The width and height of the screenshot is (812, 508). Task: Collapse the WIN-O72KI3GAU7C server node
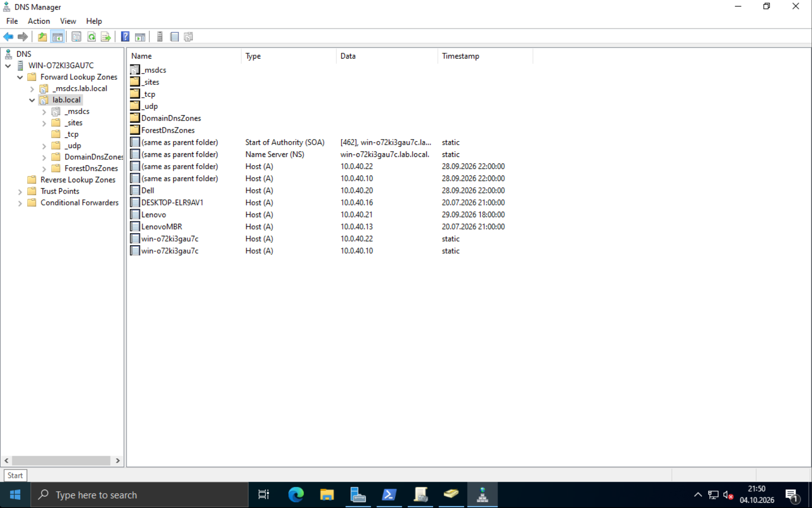pos(8,66)
